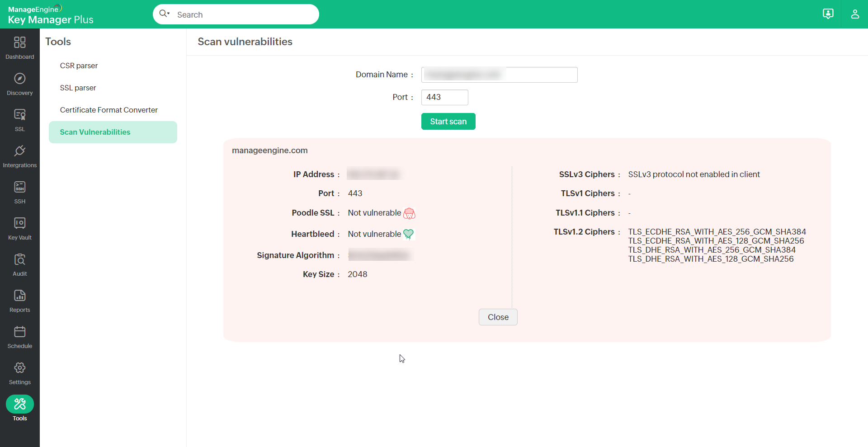Close the scan results panel
The image size is (868, 447).
point(498,317)
